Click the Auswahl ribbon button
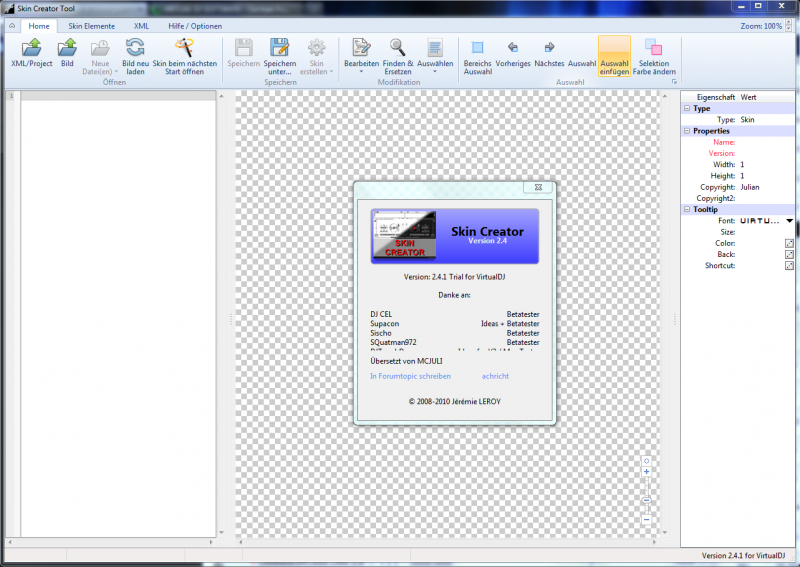Screen dimensions: 800x567 click(582, 63)
